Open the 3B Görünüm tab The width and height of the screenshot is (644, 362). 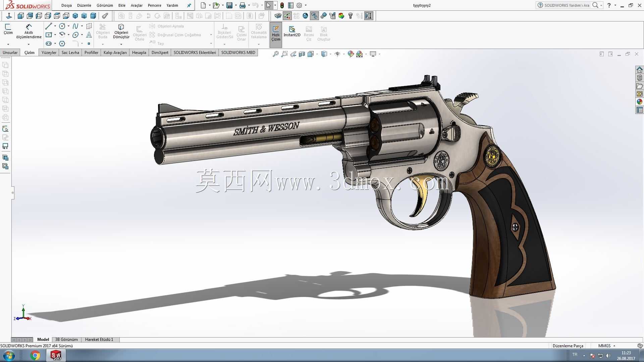tap(66, 340)
